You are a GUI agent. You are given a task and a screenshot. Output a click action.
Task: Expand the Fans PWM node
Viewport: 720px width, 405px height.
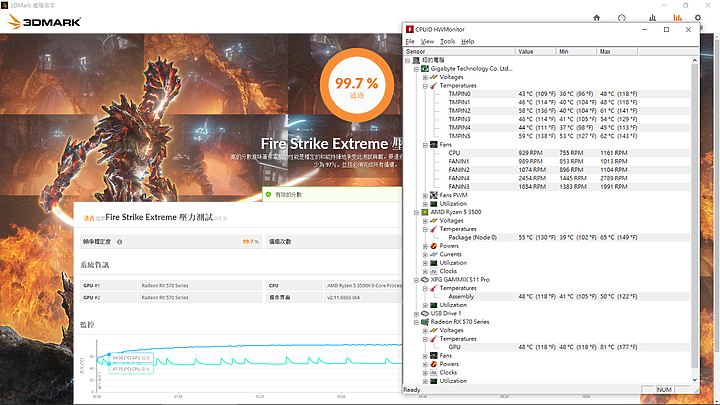click(x=425, y=196)
